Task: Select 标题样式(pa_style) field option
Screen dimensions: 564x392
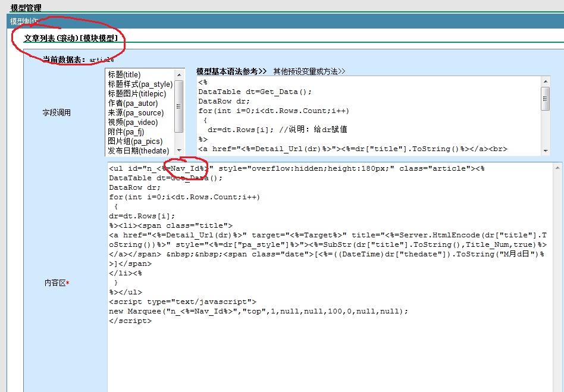Action: point(140,84)
